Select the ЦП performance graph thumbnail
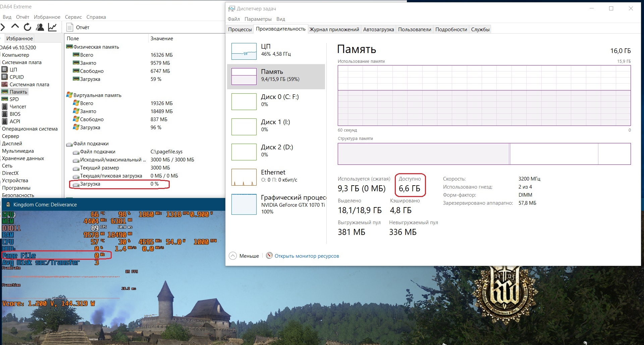This screenshot has height=345, width=644. click(x=244, y=51)
